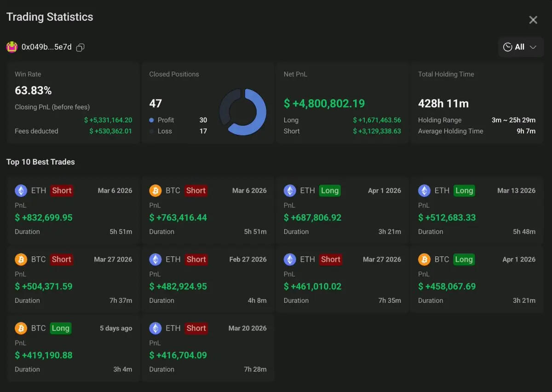Click BTC icon on Mar 6 short trade
Image resolution: width=552 pixels, height=392 pixels.
[155, 191]
